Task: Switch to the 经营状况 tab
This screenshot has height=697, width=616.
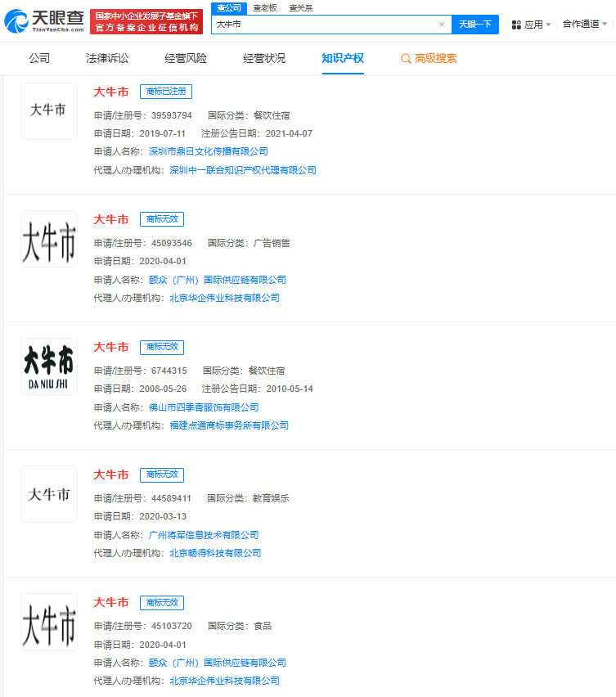Action: pos(264,58)
